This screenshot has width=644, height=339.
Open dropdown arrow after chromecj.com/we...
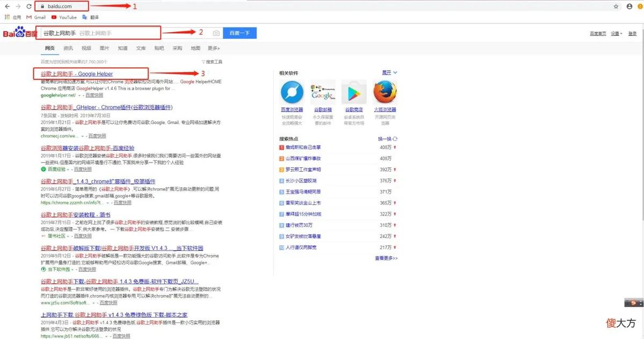click(83, 136)
